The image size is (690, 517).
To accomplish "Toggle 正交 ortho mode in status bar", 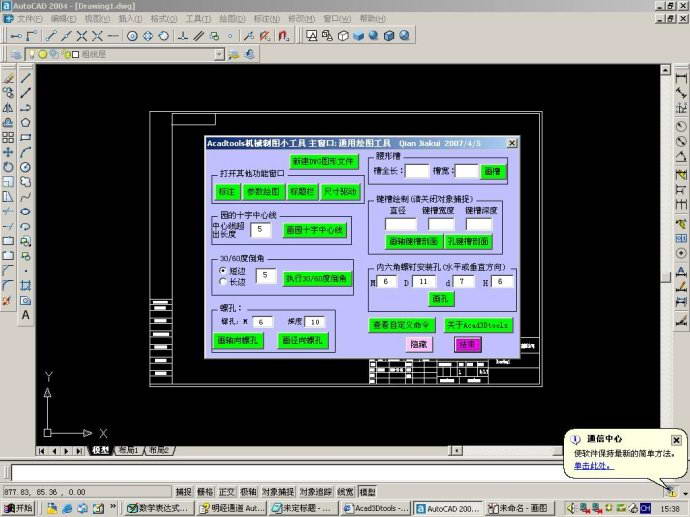I will [x=227, y=492].
